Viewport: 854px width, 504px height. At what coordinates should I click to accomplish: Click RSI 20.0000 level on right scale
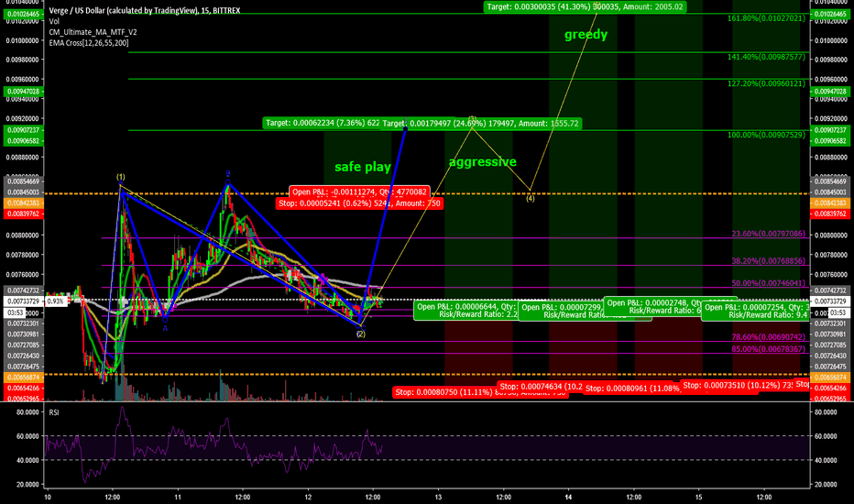click(x=826, y=485)
